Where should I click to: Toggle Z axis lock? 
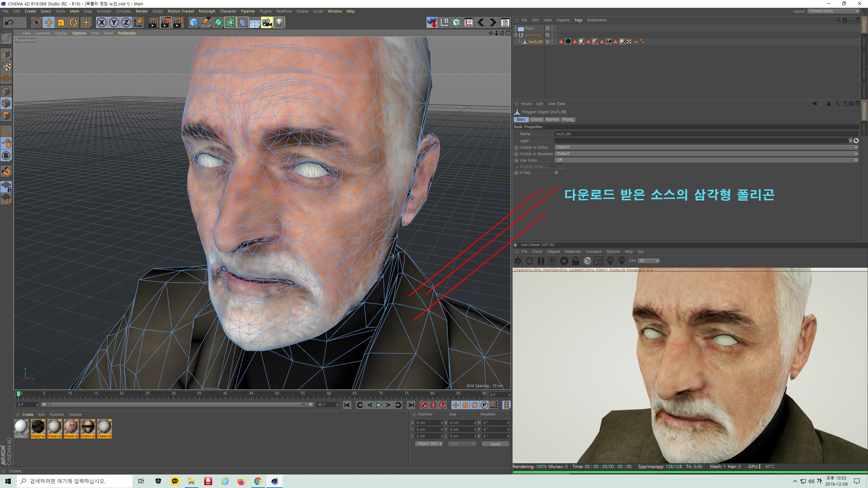(x=126, y=23)
